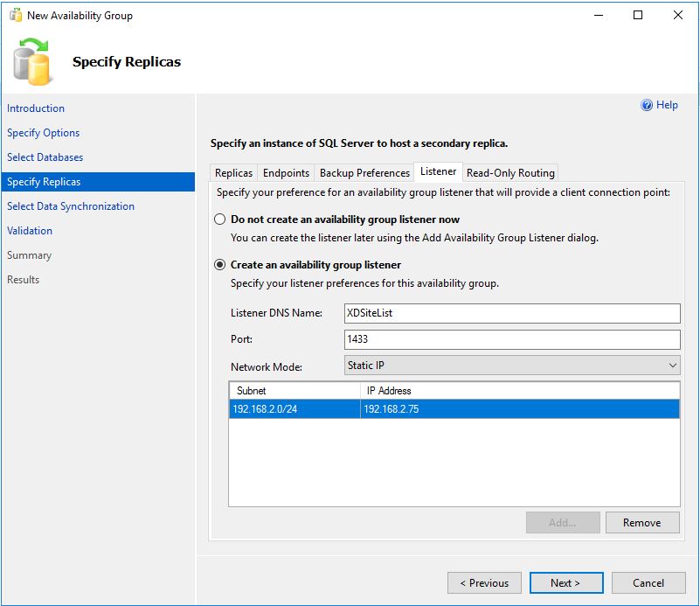Click the Next button

pos(565,582)
